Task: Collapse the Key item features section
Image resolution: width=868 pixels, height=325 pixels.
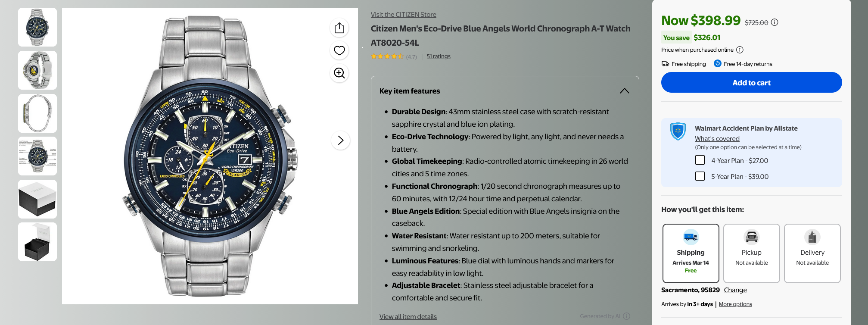Action: pos(624,91)
